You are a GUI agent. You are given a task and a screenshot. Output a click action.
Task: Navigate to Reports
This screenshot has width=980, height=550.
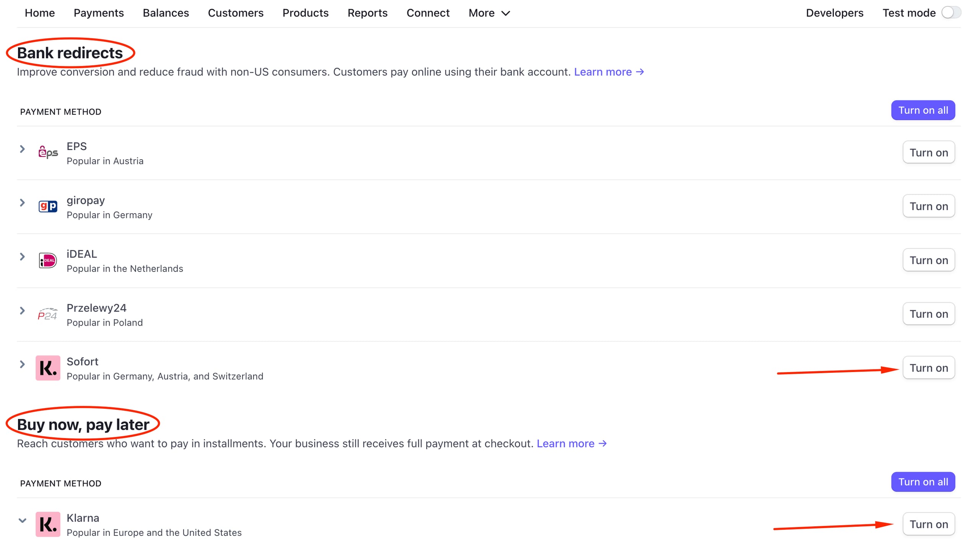point(367,13)
